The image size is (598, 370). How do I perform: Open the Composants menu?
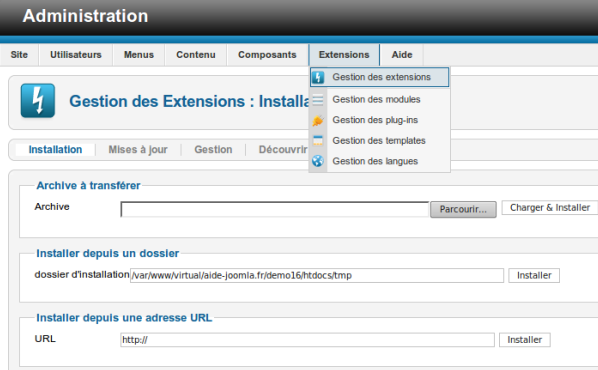point(267,55)
